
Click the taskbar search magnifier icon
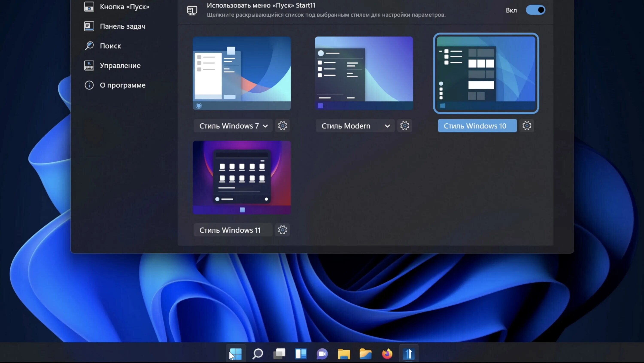tap(258, 354)
